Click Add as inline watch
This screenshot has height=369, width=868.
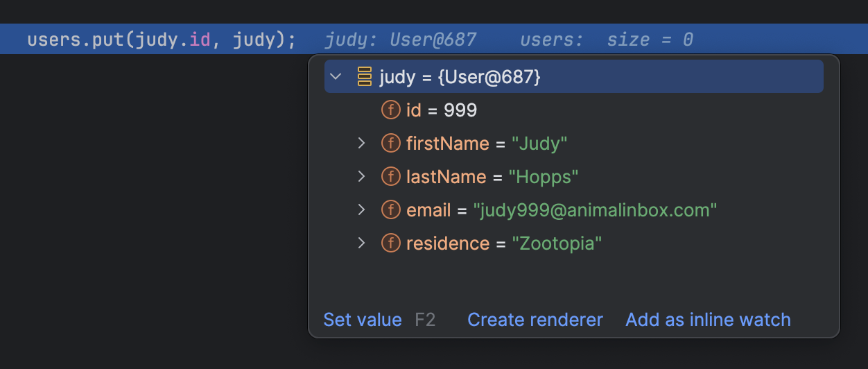click(708, 320)
